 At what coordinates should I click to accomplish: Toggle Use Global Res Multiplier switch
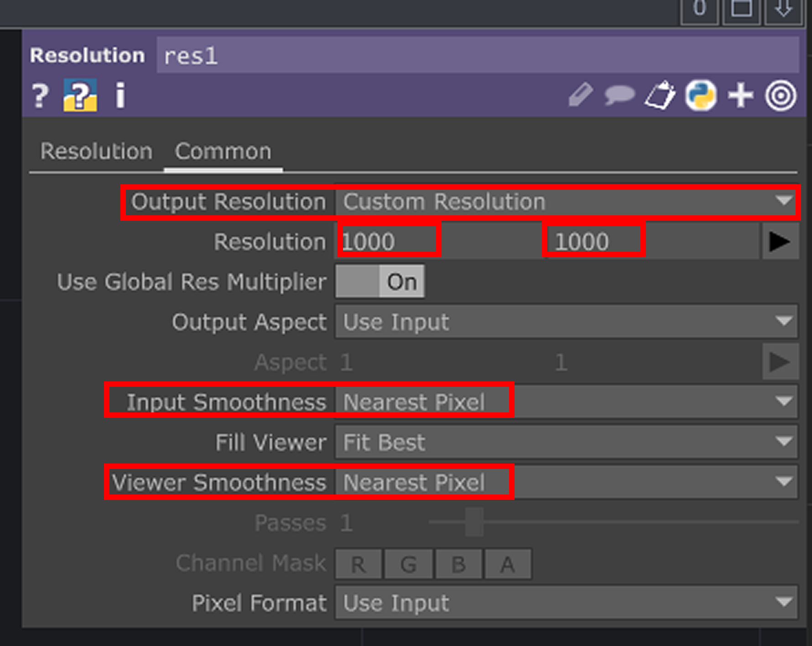click(x=380, y=282)
